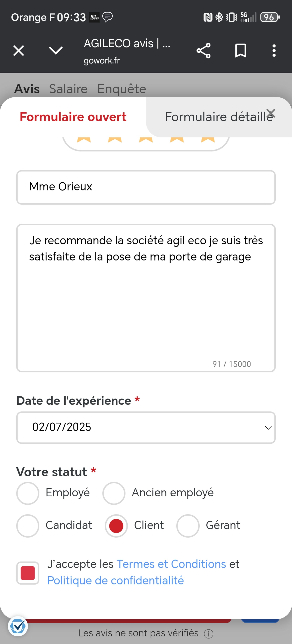Close the browser custom tab
This screenshot has height=644, width=292.
pos(19,51)
